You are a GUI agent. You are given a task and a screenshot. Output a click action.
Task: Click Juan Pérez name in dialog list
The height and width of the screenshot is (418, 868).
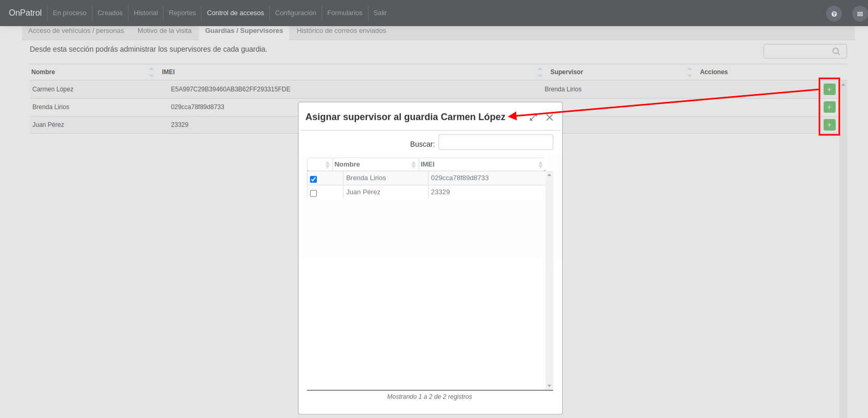363,192
